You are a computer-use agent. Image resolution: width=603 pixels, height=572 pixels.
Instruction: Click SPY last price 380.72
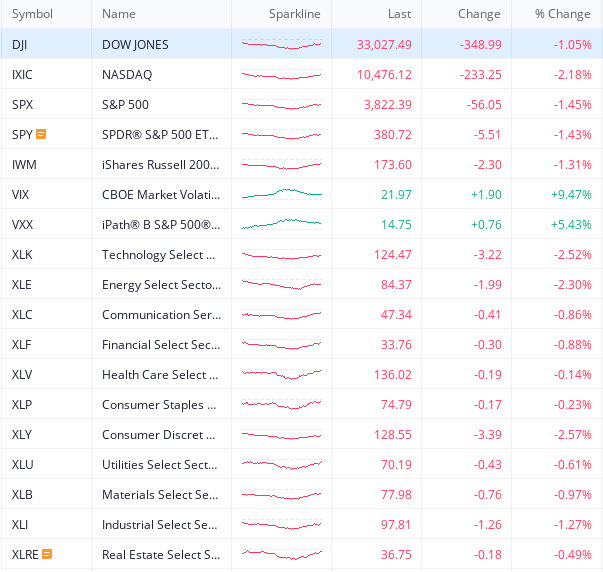[393, 134]
